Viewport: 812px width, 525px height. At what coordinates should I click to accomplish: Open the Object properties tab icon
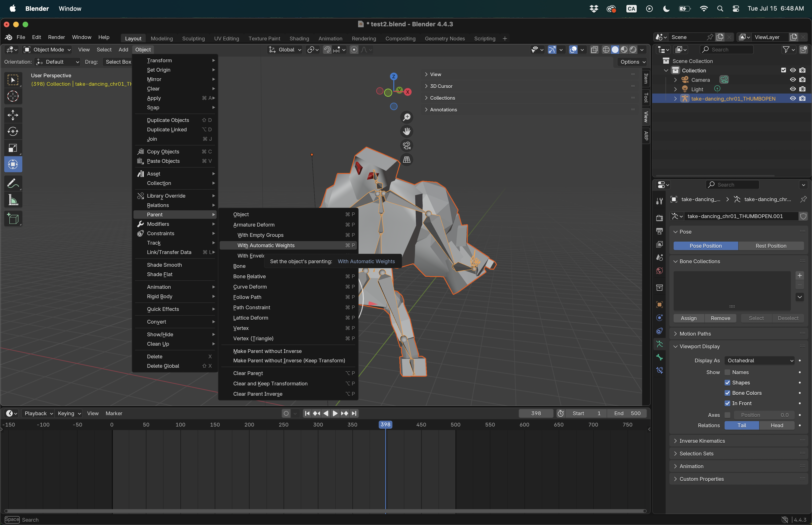pos(659,304)
